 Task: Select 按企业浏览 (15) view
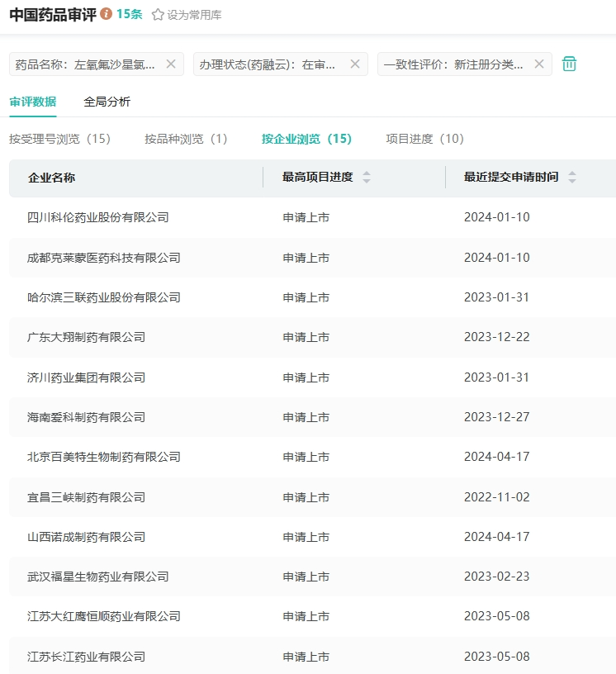[x=306, y=139]
